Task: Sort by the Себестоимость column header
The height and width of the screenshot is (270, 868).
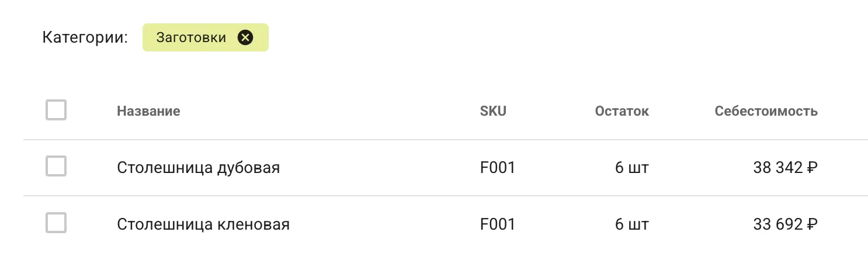Action: (x=766, y=111)
